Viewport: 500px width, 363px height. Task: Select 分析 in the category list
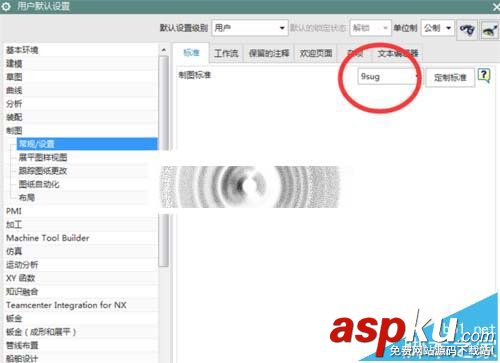81,104
